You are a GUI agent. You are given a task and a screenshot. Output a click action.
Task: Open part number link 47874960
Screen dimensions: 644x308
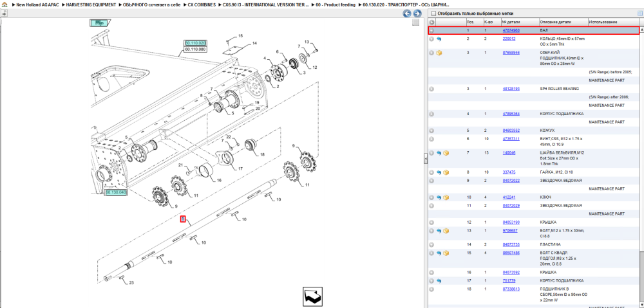click(x=511, y=31)
